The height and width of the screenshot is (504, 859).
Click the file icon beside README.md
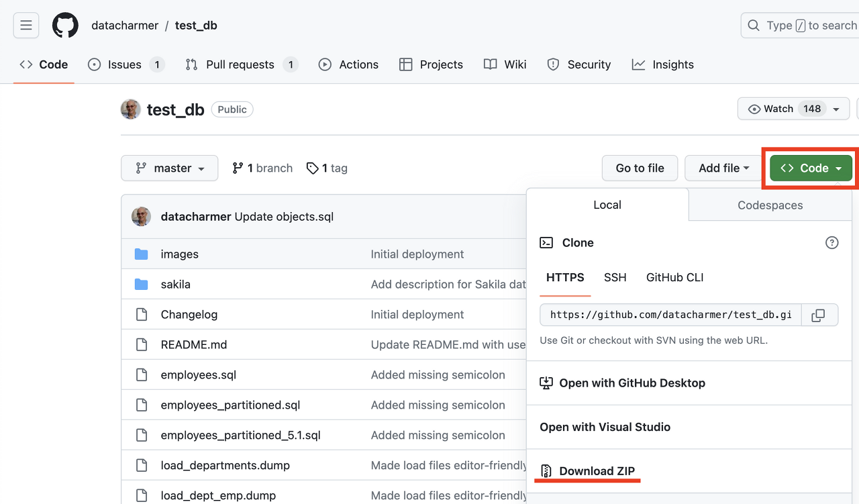141,344
